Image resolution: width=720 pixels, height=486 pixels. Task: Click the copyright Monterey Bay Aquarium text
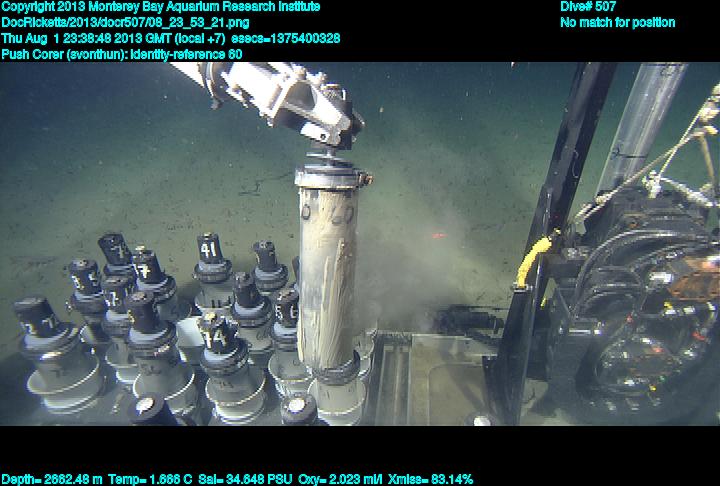pyautogui.click(x=161, y=7)
